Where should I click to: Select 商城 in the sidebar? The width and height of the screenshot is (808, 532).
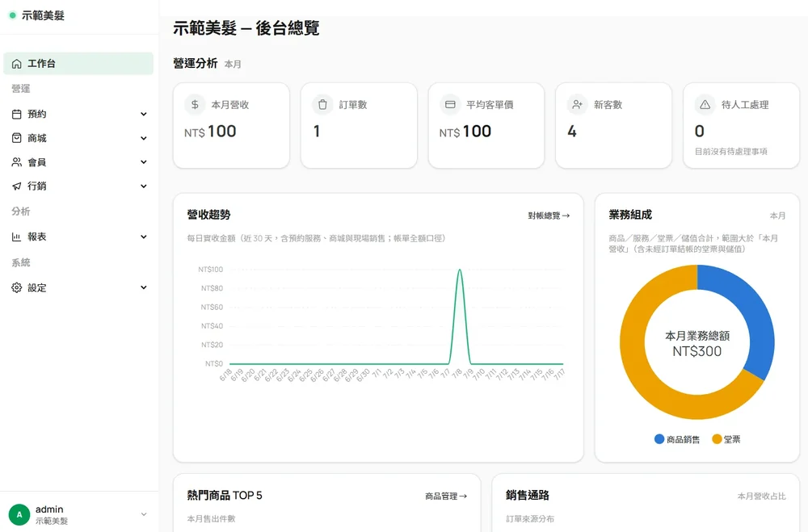[78, 138]
